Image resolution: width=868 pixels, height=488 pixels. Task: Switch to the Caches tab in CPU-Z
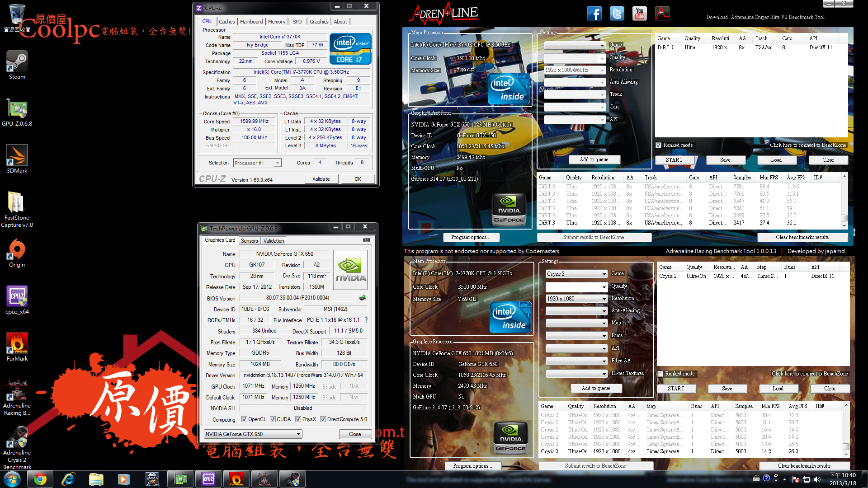point(227,22)
